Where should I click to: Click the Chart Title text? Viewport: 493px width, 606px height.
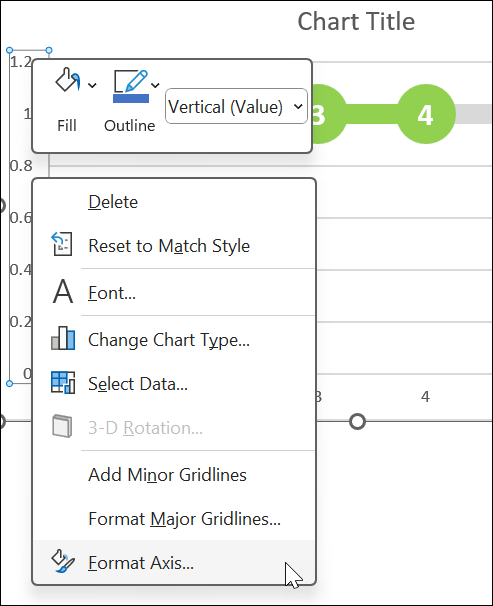(x=356, y=21)
